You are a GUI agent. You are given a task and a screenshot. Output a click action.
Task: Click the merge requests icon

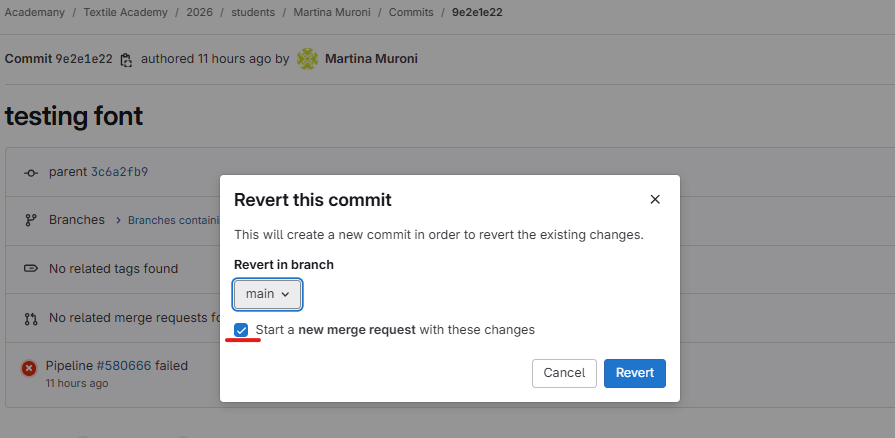[x=30, y=319]
